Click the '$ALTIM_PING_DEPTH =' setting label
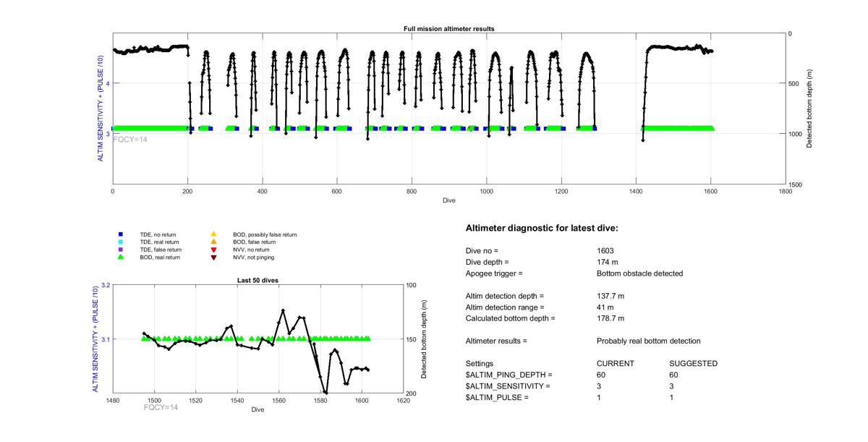Image resolution: width=868 pixels, height=442 pixels. click(x=509, y=375)
